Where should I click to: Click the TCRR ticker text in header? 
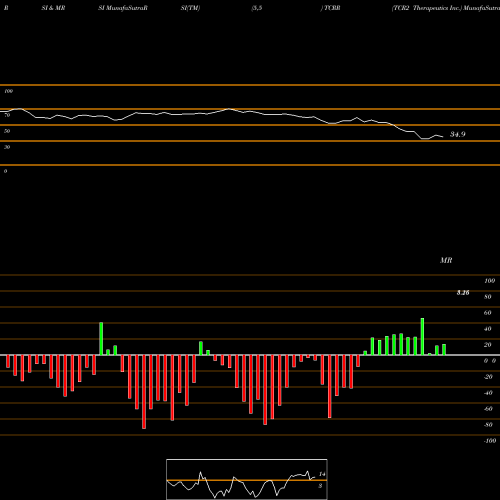point(332,8)
